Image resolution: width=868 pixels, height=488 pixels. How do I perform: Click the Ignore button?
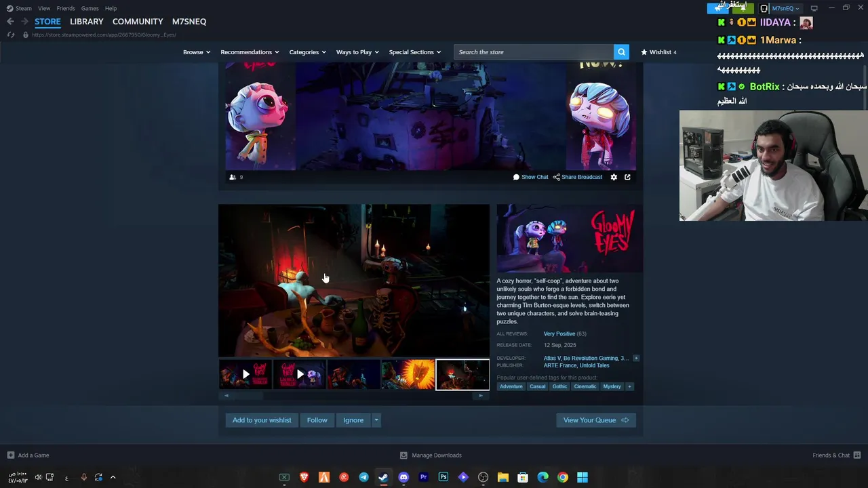click(353, 420)
